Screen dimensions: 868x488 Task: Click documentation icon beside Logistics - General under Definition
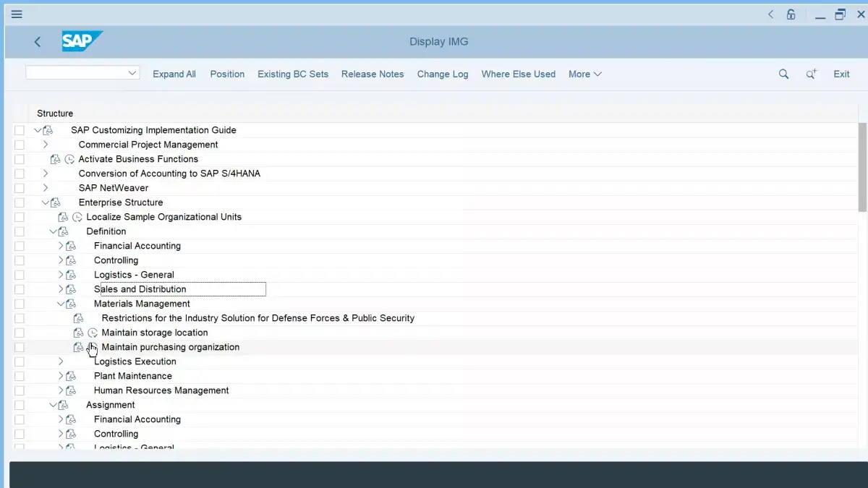71,275
